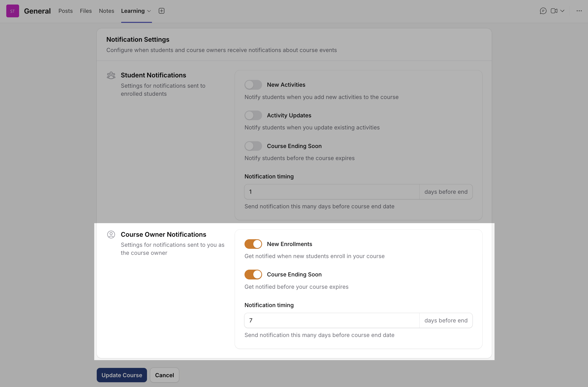Switch to the Posts tab
The image size is (588, 387).
tap(66, 11)
